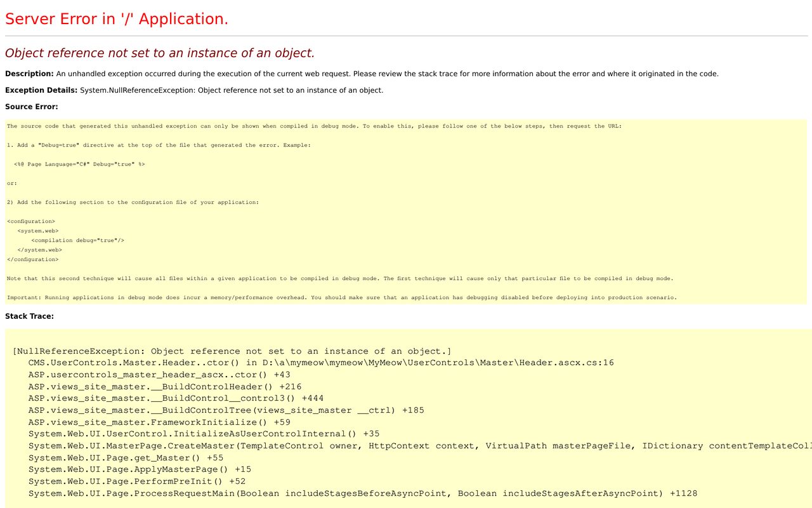Click the "Stack Trace:" label

[29, 316]
